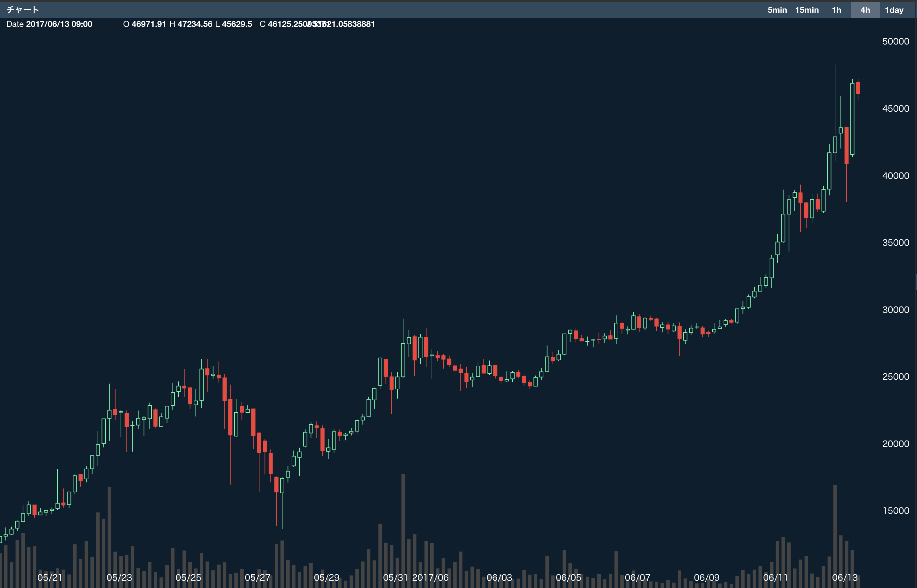The image size is (917, 588).
Task: Click the 50000 price axis label
Action: click(x=895, y=41)
